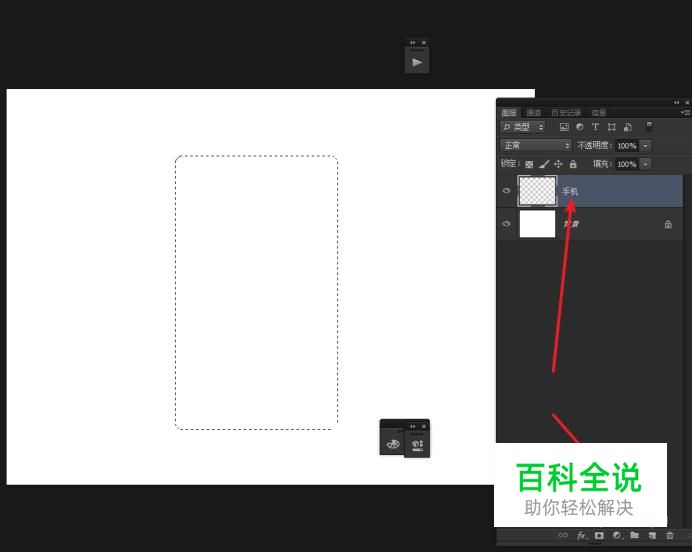
Task: Open the Layers panel flyout menu
Action: click(x=685, y=113)
